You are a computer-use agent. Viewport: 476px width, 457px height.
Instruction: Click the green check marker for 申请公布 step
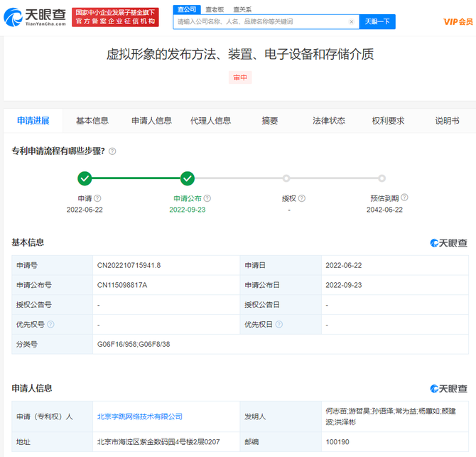click(188, 178)
